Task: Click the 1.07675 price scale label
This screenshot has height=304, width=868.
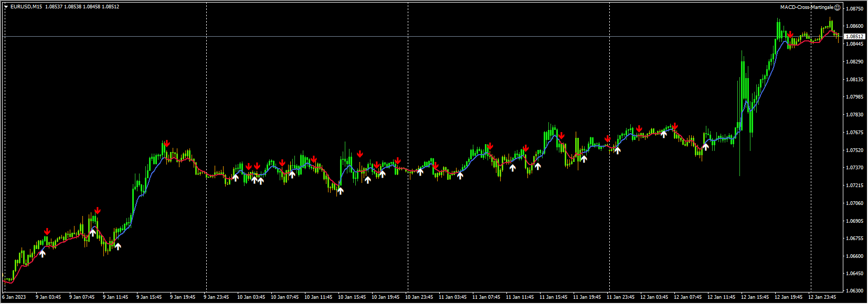Action: tap(855, 133)
